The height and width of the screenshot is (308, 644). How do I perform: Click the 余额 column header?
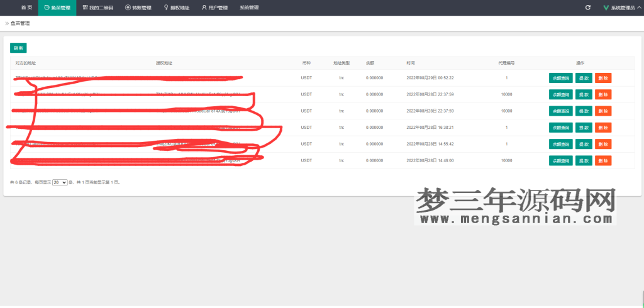(370, 63)
